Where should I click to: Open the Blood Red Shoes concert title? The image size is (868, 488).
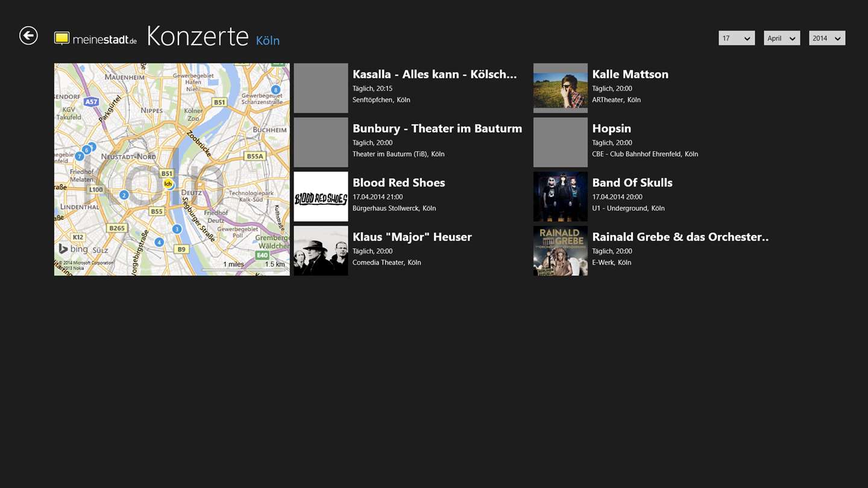[x=398, y=183]
